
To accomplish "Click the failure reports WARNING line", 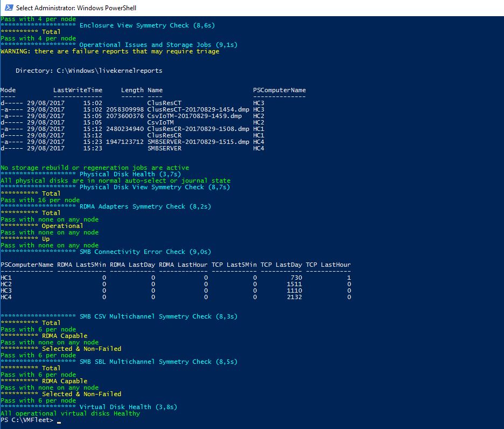I will click(x=110, y=51).
